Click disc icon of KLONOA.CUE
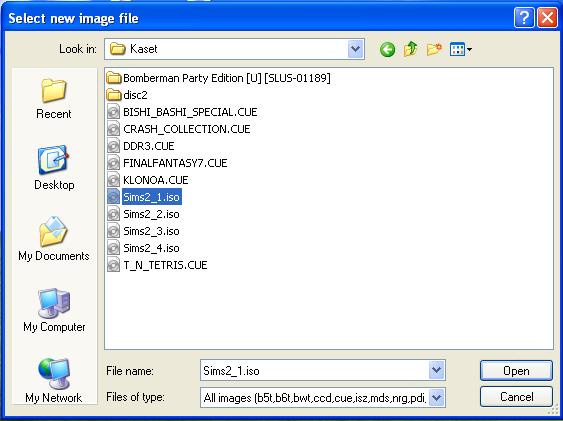 click(x=113, y=180)
